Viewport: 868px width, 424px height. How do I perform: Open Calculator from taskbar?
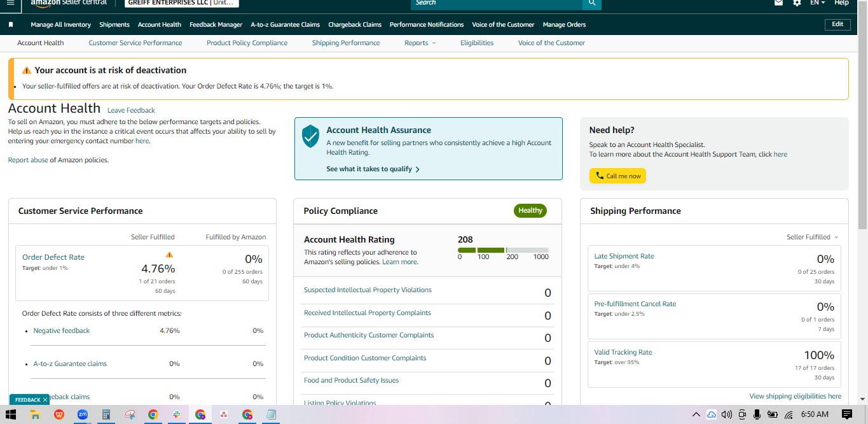pyautogui.click(x=106, y=414)
